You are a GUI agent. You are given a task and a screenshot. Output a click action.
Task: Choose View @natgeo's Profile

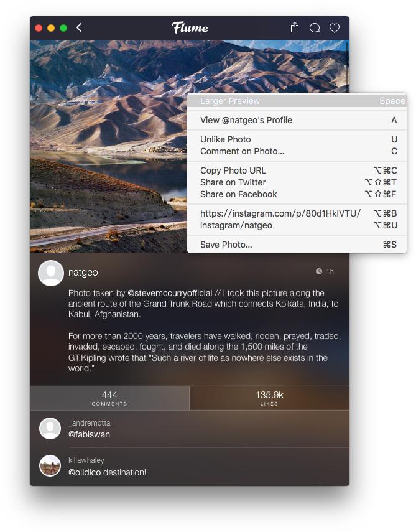pyautogui.click(x=297, y=120)
